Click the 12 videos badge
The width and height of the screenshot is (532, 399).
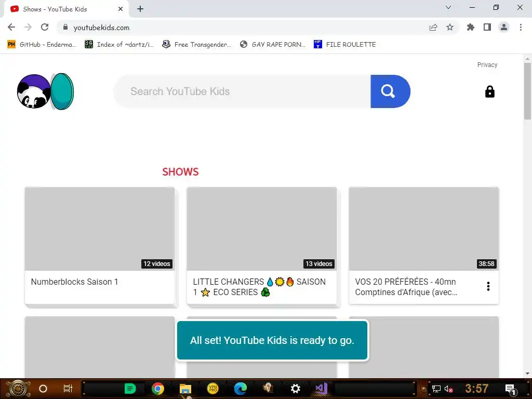(x=157, y=263)
